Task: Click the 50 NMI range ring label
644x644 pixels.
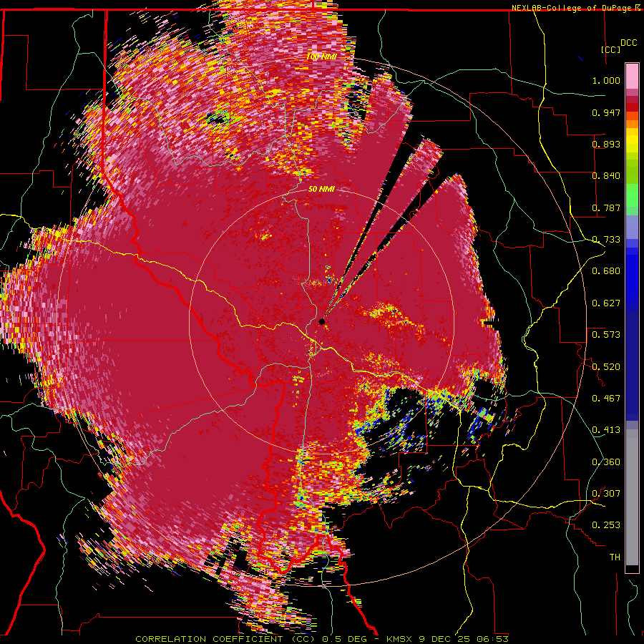Action: 321,190
